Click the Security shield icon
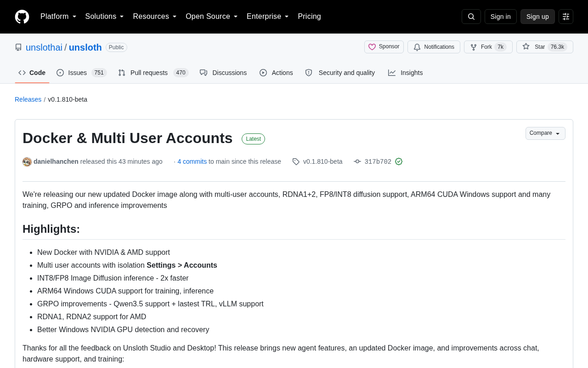The width and height of the screenshot is (588, 368). [309, 73]
